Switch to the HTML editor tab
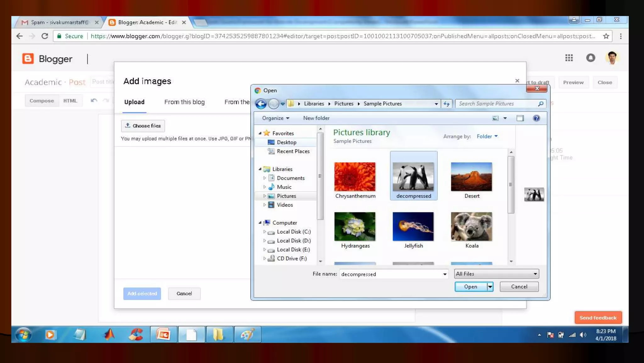644x363 pixels. 70,101
